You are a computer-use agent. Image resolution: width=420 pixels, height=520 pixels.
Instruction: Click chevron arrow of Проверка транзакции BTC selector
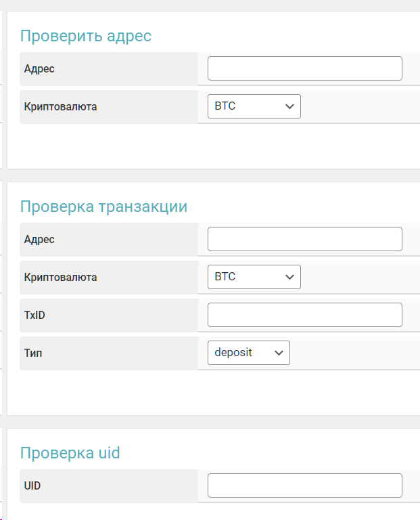click(x=289, y=277)
